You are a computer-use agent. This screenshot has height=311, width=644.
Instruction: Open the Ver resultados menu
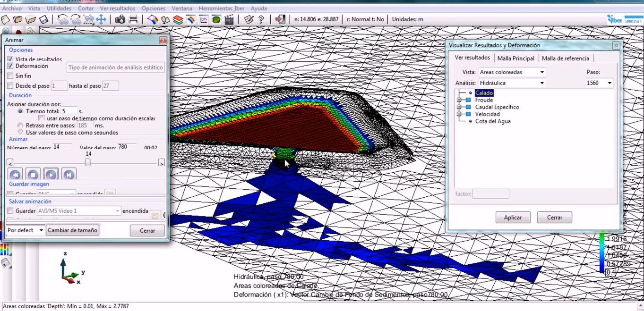(117, 8)
